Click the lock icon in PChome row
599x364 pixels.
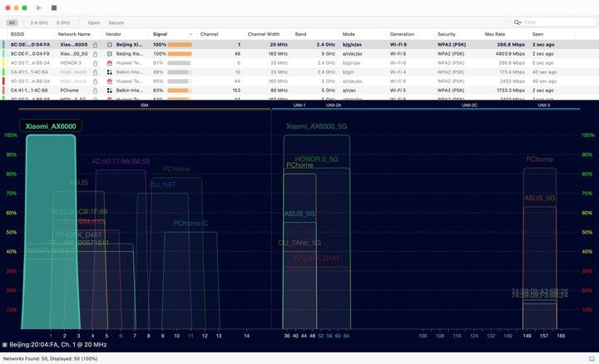tap(96, 90)
